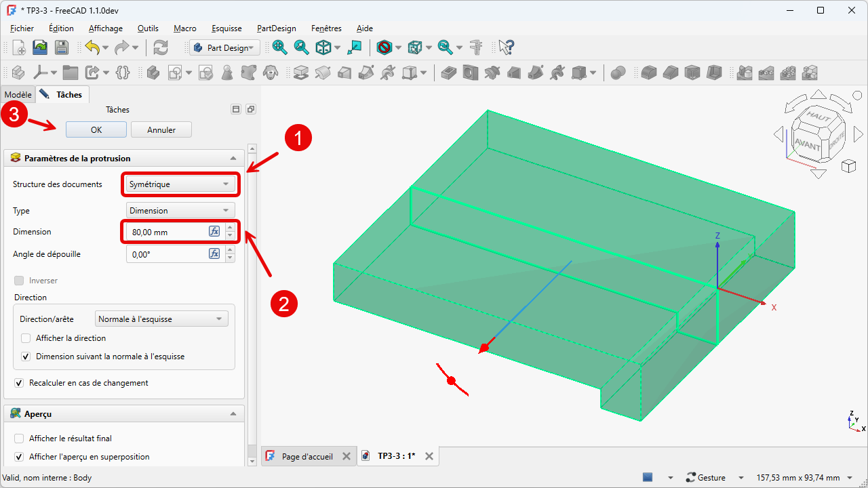Open the new document icon

tap(19, 47)
